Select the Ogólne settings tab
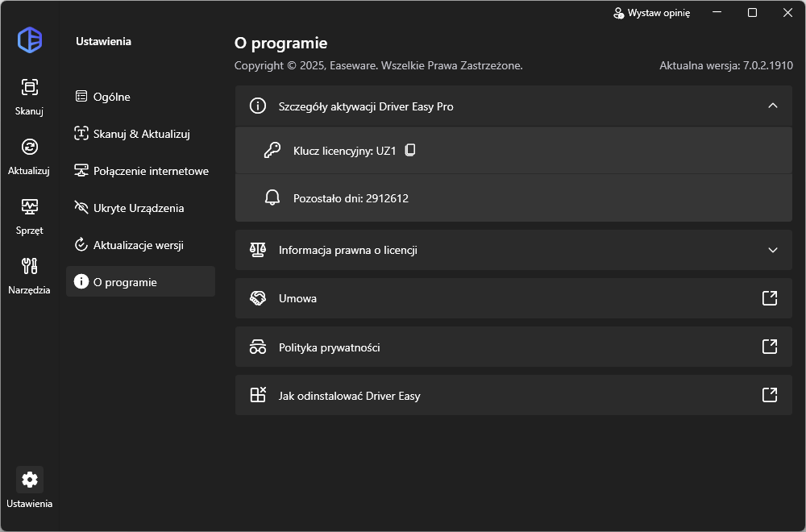The width and height of the screenshot is (806, 532). point(140,97)
